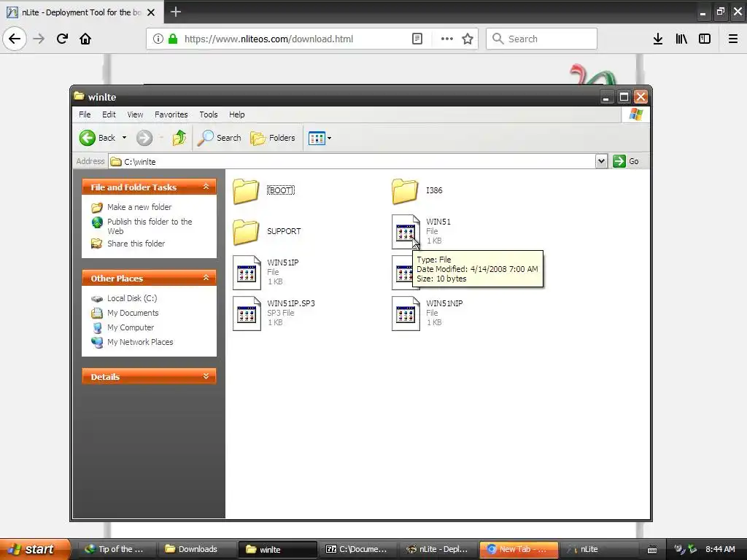
Task: Open a new Firefox tab
Action: pyautogui.click(x=175, y=12)
